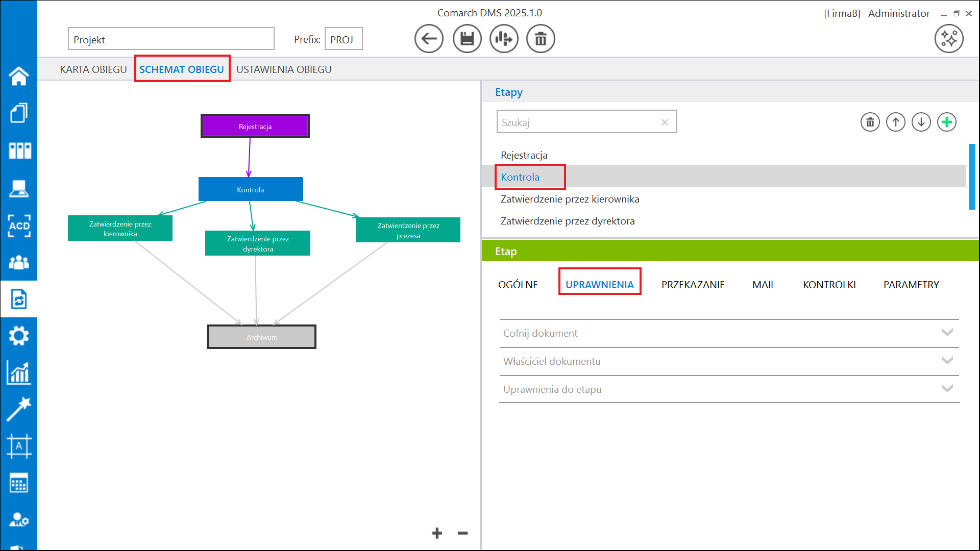The height and width of the screenshot is (551, 980).
Task: Open the Settings gear in sidebar
Action: pos(19,336)
